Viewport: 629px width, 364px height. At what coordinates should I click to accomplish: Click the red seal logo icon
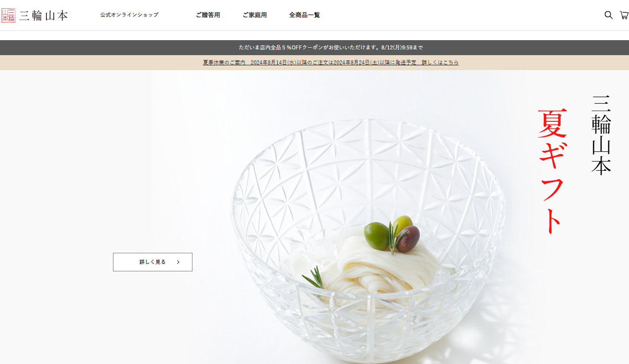pyautogui.click(x=8, y=15)
